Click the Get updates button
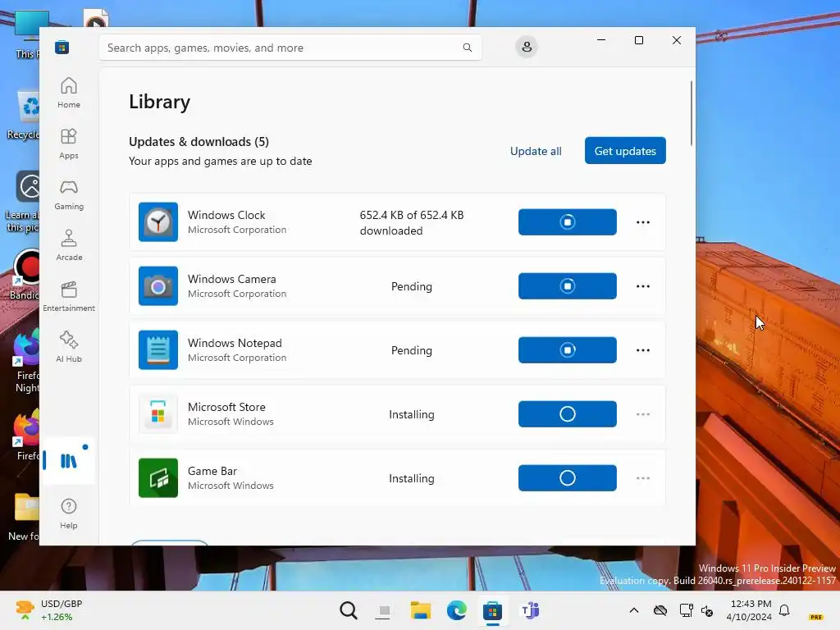Viewport: 840px width, 630px height. pyautogui.click(x=625, y=151)
